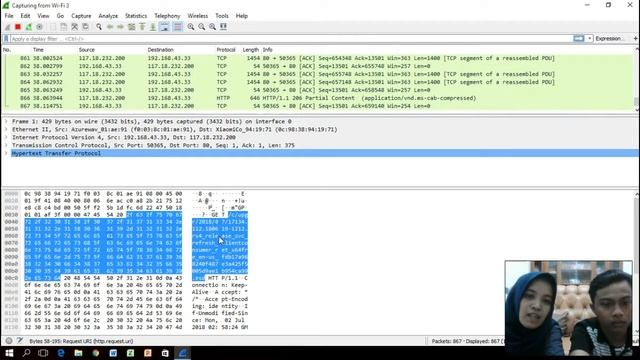The width and height of the screenshot is (640, 360).
Task: Select packet 861 in packet list
Action: [x=318, y=58]
